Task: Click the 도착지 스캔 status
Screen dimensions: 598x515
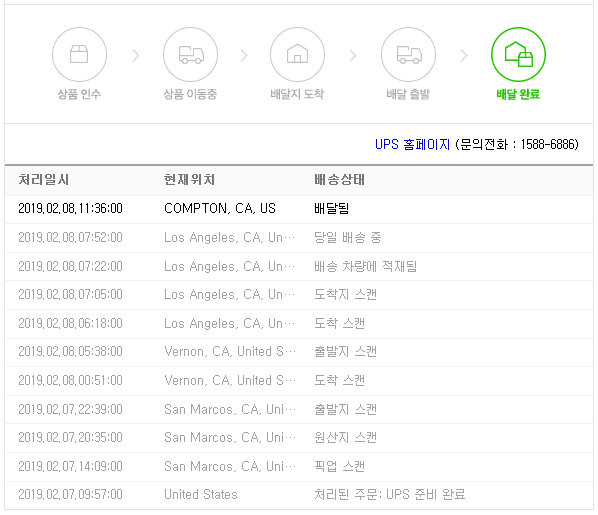Action: pyautogui.click(x=346, y=295)
